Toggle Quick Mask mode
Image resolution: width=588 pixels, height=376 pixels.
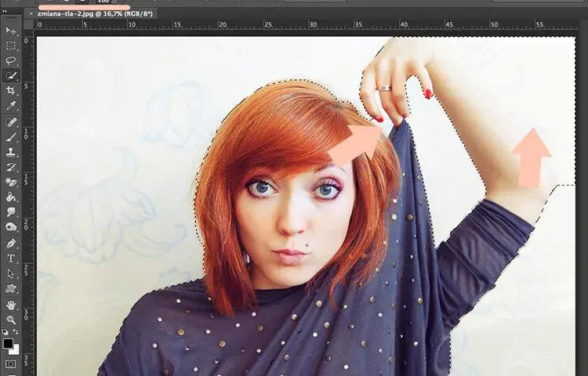tap(11, 364)
